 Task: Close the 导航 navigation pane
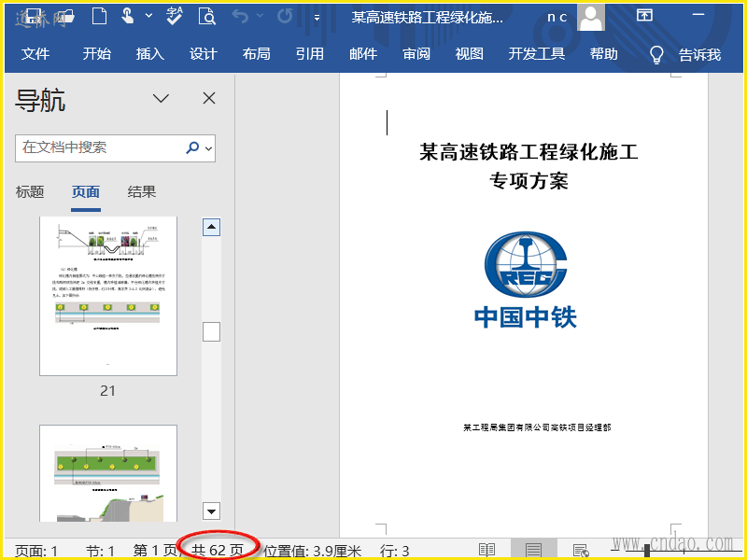[209, 98]
